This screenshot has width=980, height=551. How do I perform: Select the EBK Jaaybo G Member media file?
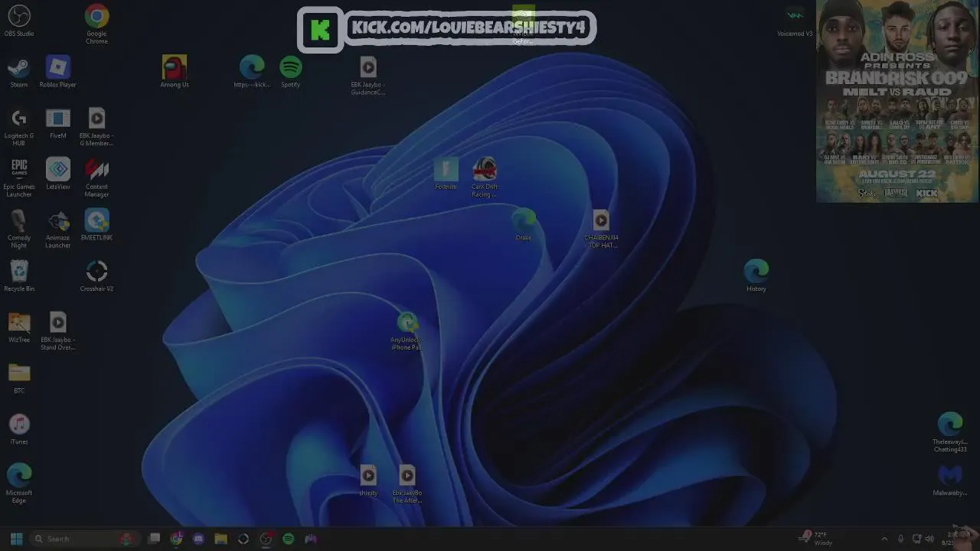pyautogui.click(x=96, y=126)
